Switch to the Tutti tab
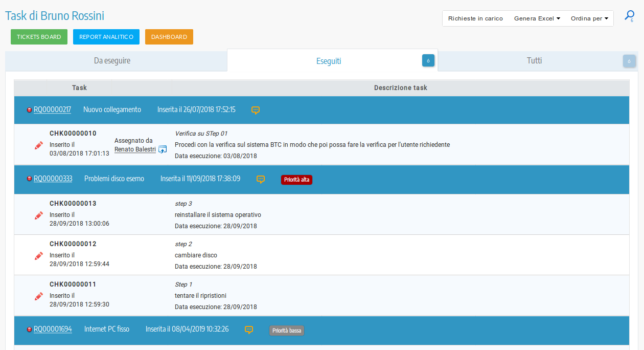 pyautogui.click(x=534, y=61)
